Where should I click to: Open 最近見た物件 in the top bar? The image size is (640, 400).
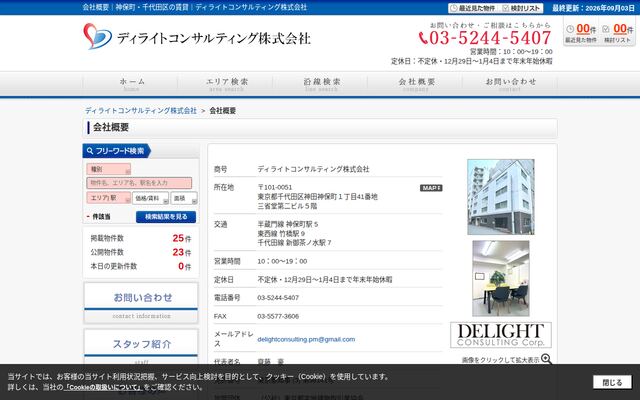click(473, 8)
